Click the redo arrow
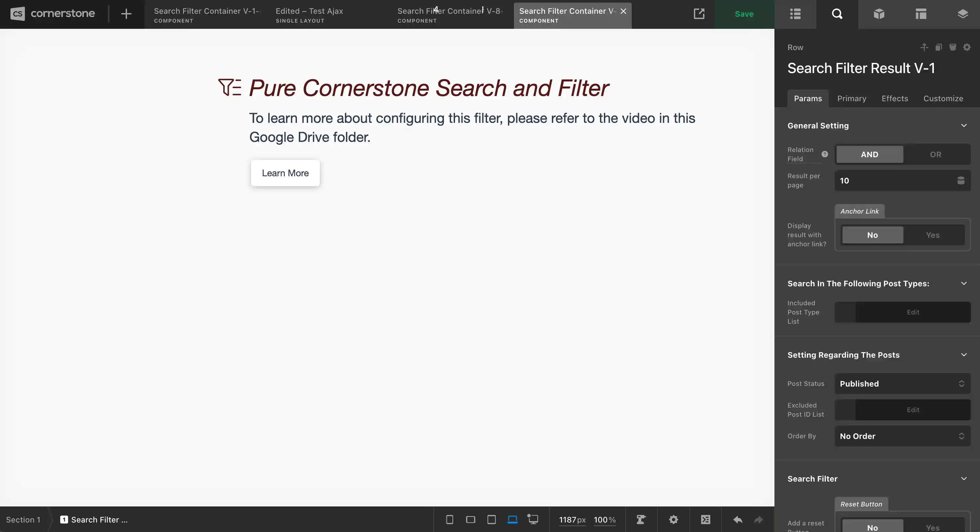 (x=758, y=520)
